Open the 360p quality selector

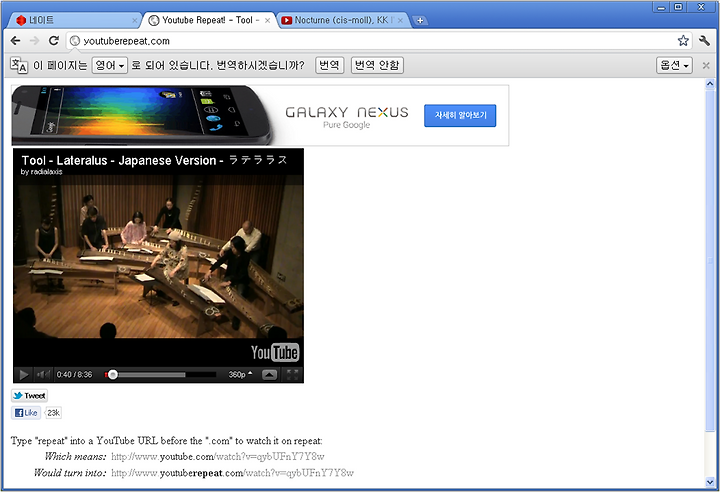240,374
